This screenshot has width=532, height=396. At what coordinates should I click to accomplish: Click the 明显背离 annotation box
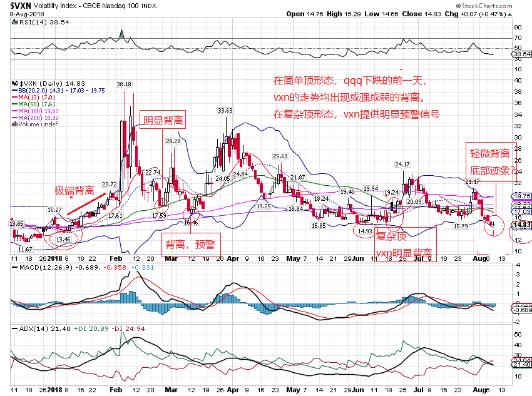[163, 121]
